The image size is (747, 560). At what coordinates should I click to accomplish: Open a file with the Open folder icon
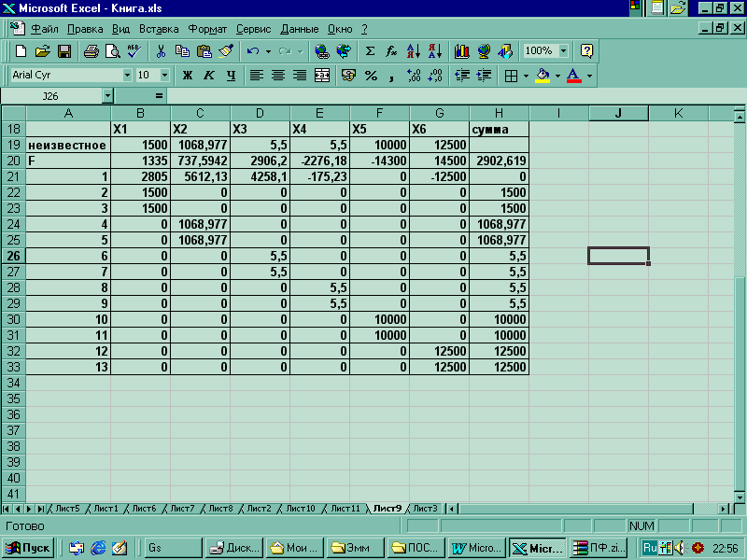click(x=42, y=51)
